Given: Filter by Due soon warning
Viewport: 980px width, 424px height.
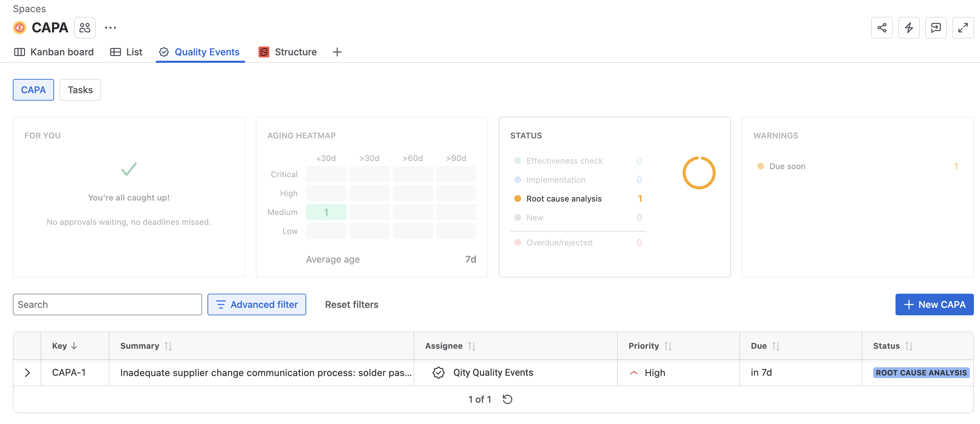Looking at the screenshot, I should click(x=858, y=166).
